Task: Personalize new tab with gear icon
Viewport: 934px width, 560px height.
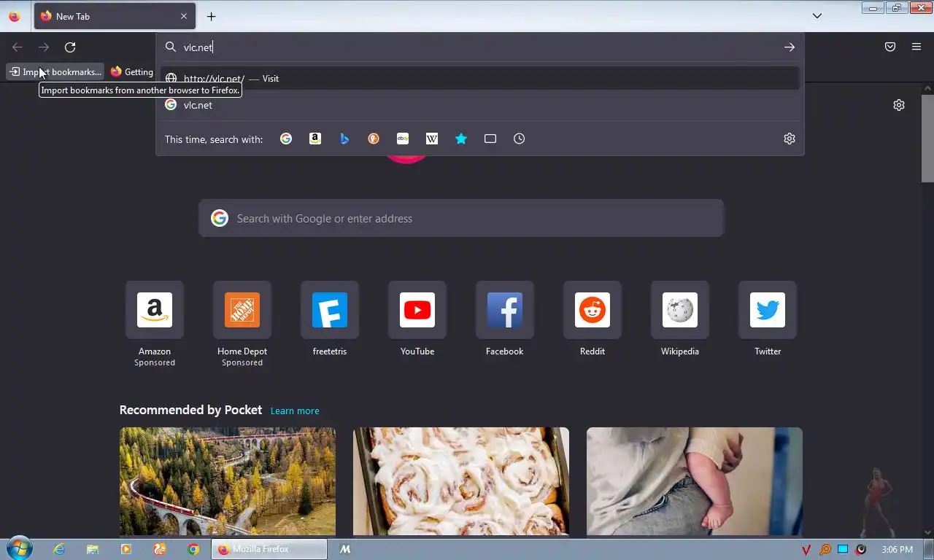Action: click(899, 105)
